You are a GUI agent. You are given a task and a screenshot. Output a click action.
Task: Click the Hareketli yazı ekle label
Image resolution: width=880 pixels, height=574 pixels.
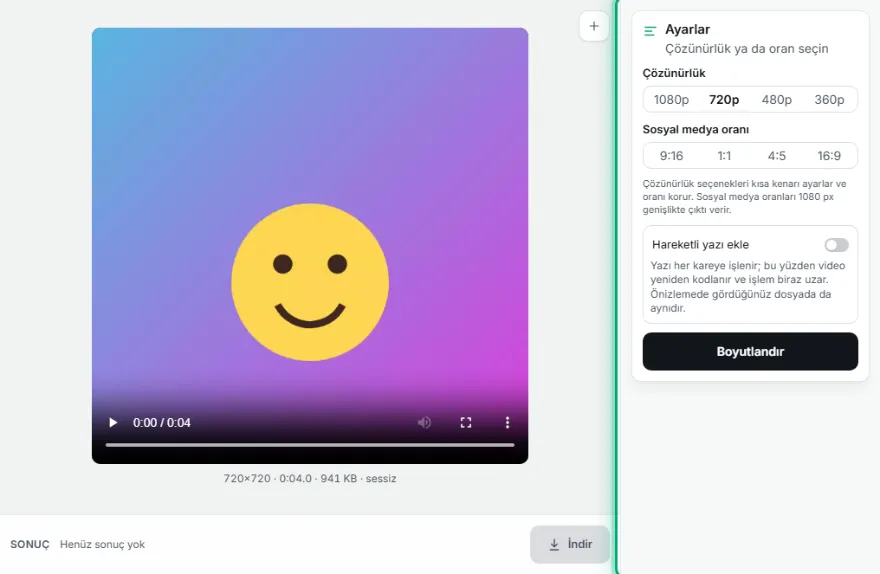(700, 245)
